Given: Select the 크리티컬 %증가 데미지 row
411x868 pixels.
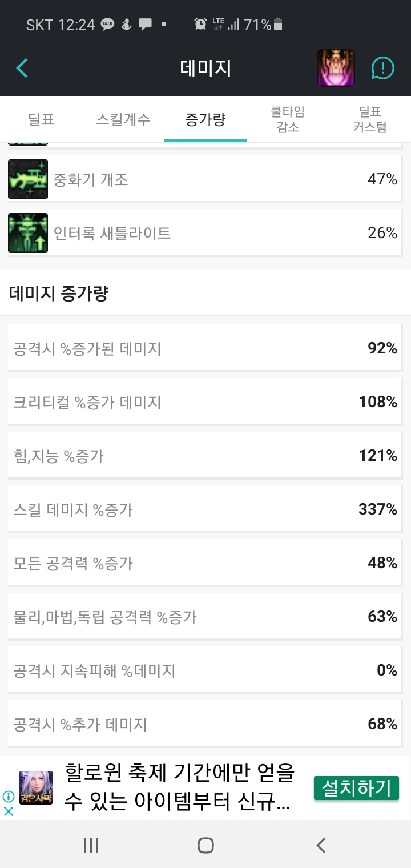Looking at the screenshot, I should coord(205,402).
